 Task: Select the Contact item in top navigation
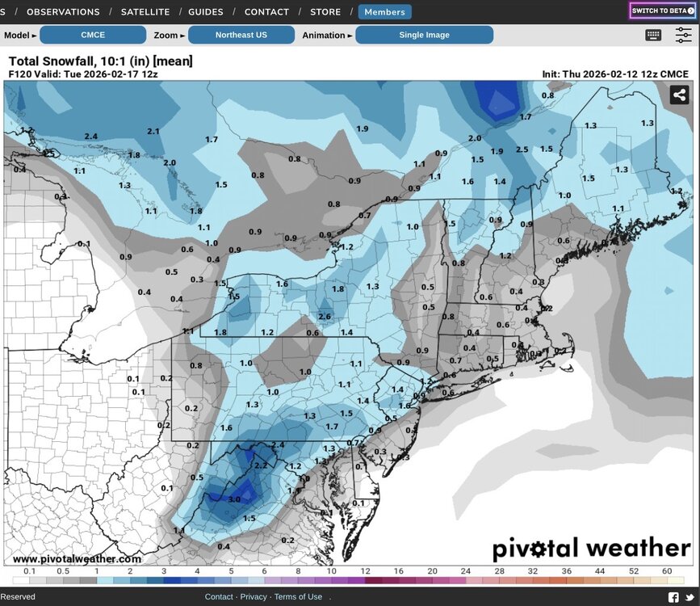(266, 12)
